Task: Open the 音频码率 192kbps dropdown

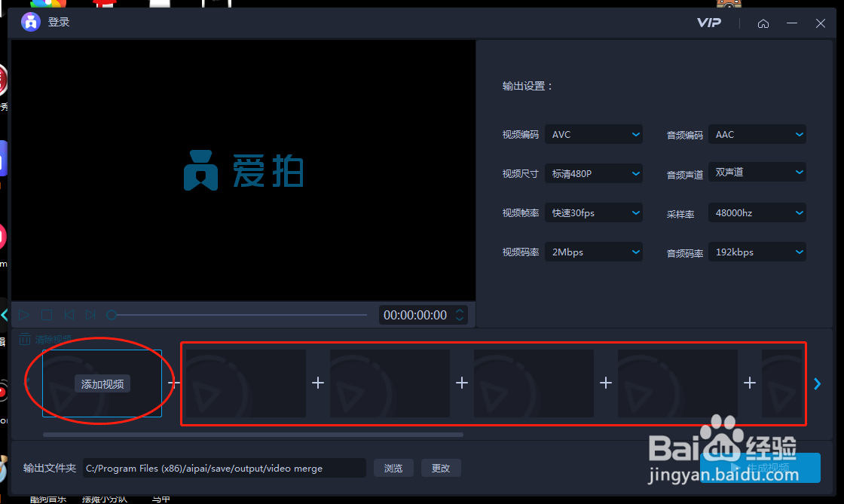Action: click(757, 252)
